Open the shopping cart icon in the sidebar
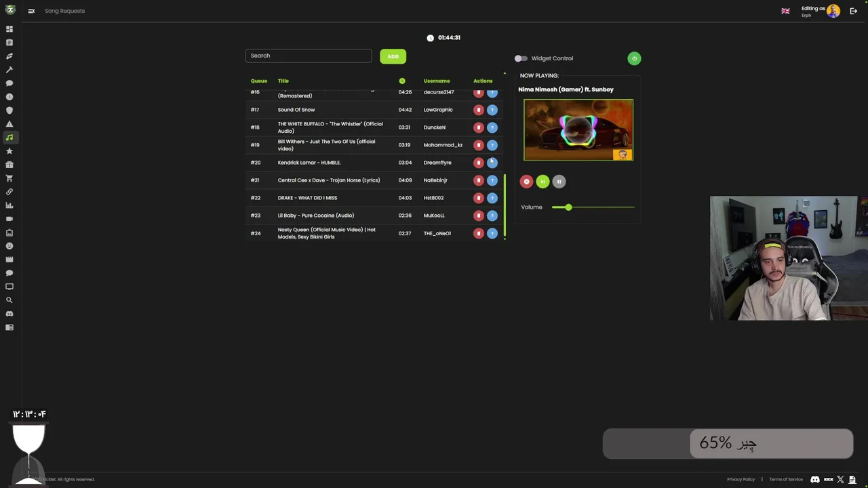 (x=9, y=178)
